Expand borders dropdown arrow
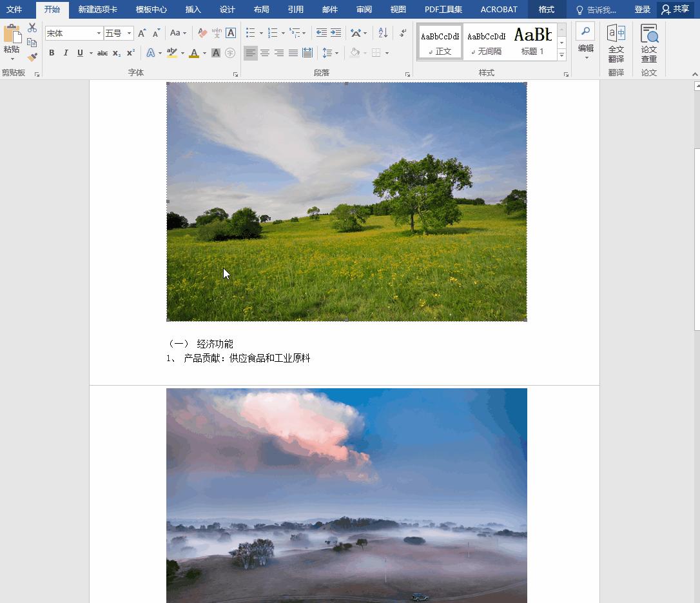Screen dimensions: 700x603 tap(387, 53)
